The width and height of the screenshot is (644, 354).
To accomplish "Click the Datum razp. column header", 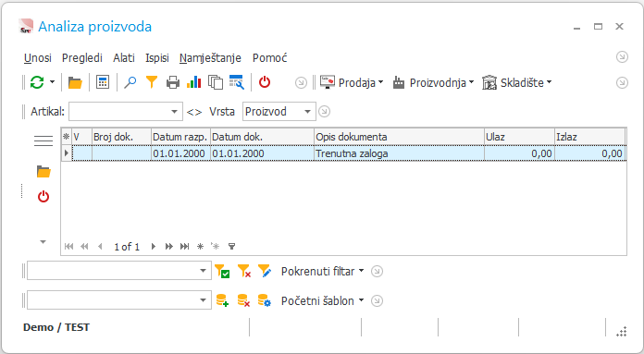I will [x=180, y=137].
